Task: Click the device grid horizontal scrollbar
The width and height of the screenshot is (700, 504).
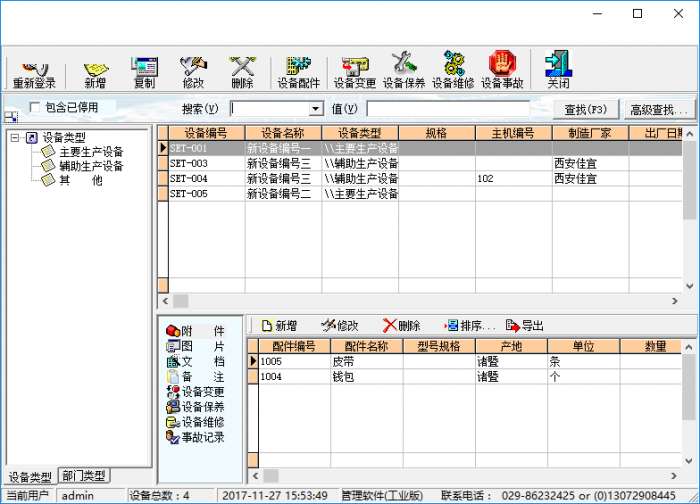Action: tap(420, 300)
